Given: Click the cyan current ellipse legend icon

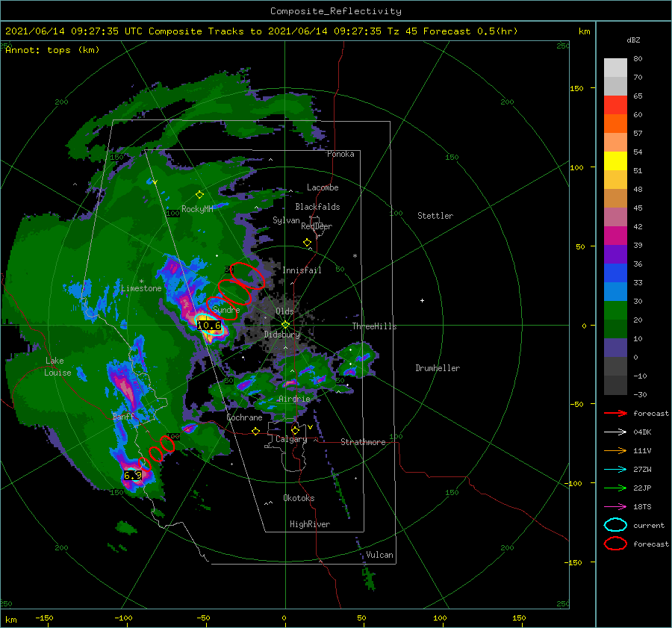Looking at the screenshot, I should click(615, 525).
